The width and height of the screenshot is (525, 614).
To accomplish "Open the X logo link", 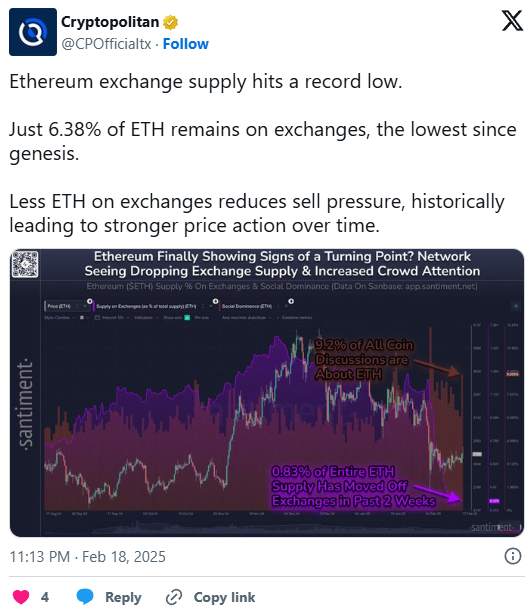I will (x=512, y=20).
